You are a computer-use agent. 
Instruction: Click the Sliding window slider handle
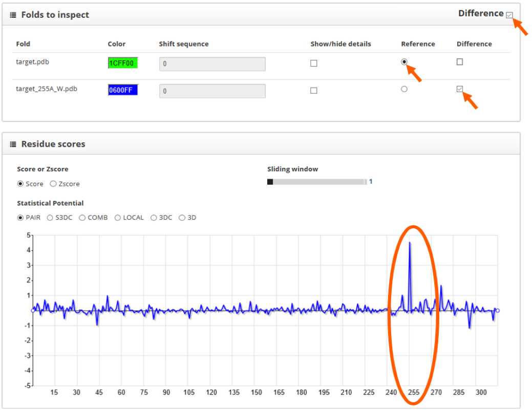[x=270, y=182]
